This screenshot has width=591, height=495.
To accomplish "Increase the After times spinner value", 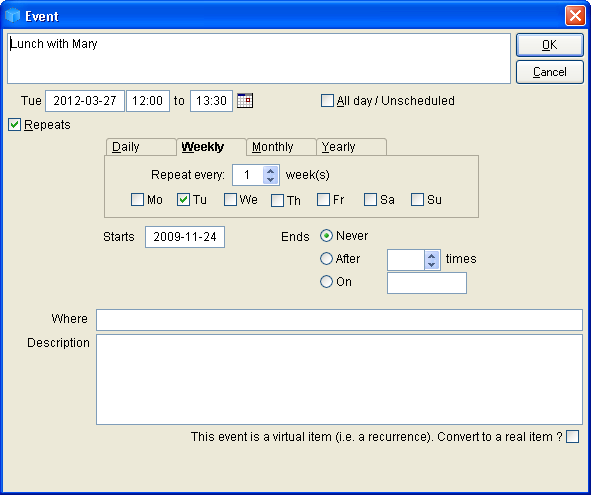I will (432, 256).
